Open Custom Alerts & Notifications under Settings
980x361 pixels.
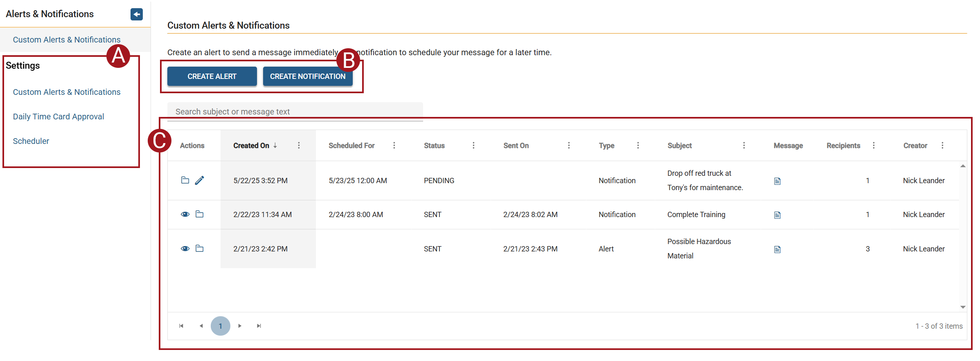point(67,92)
